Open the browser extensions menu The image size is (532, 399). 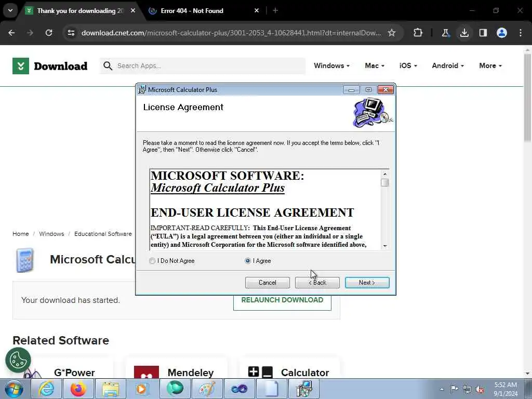pos(418,33)
